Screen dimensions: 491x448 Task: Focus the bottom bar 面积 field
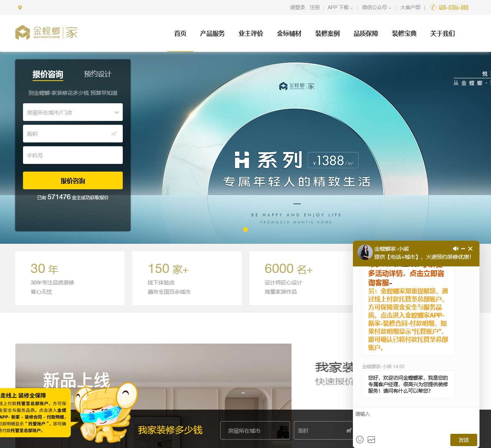click(323, 430)
